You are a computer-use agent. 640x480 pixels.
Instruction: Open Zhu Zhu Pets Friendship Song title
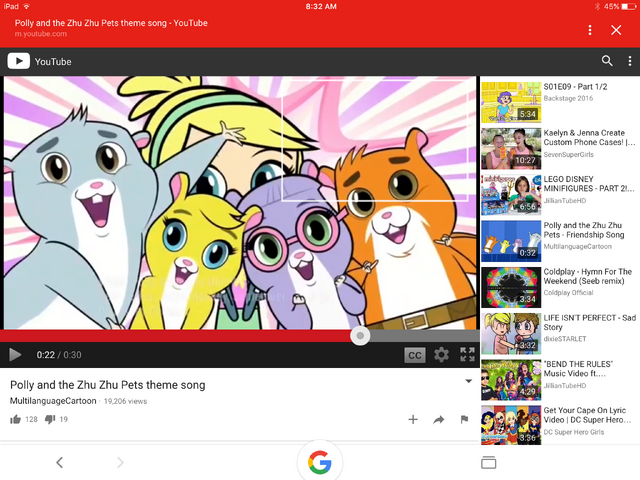coord(584,230)
